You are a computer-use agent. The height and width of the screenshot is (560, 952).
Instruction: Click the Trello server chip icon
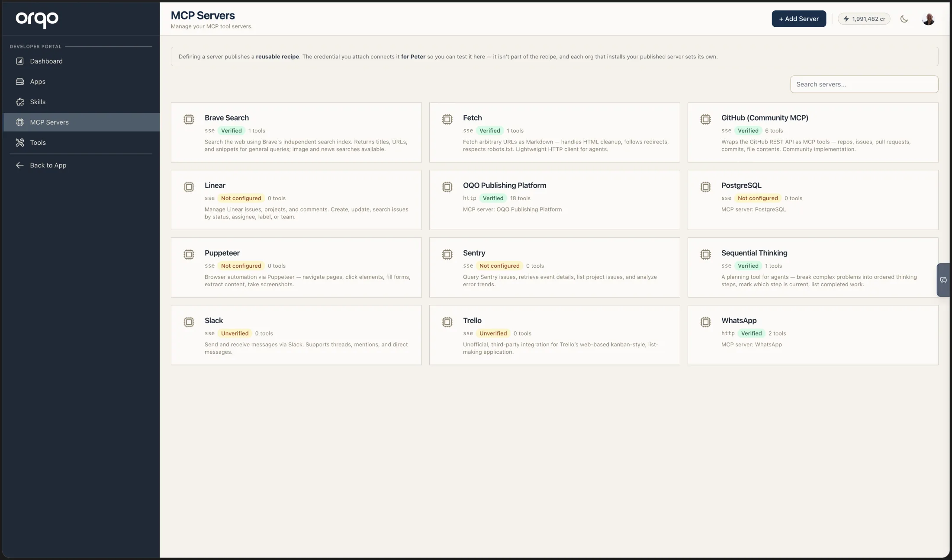pos(447,322)
